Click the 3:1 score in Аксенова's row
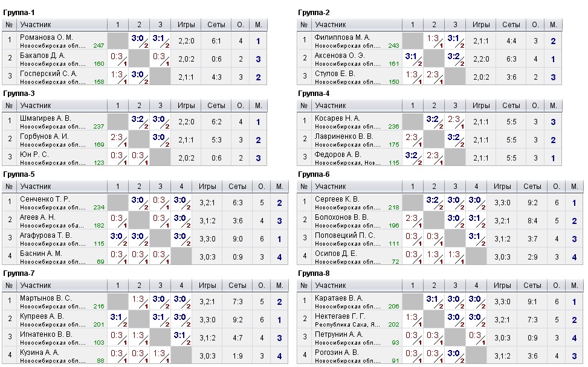The width and height of the screenshot is (588, 367). (412, 56)
